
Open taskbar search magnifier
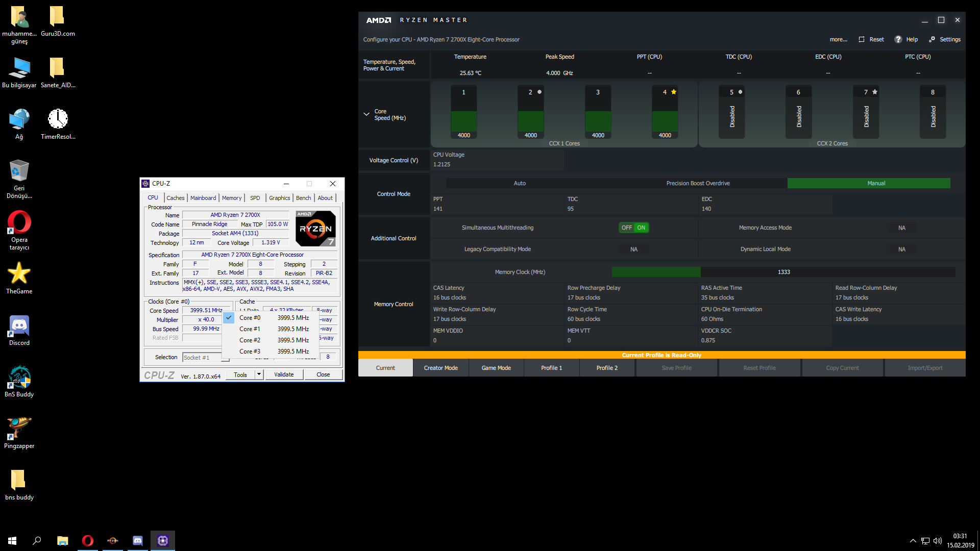(37, 541)
